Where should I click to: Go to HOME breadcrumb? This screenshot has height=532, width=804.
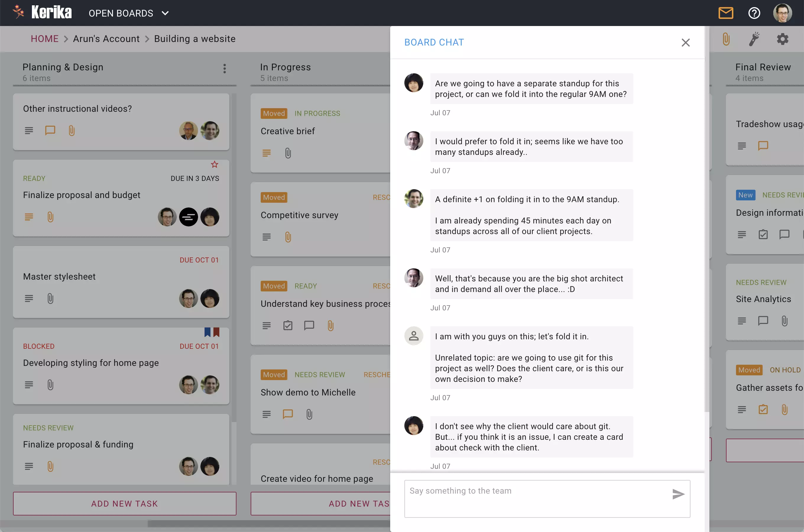pos(44,39)
